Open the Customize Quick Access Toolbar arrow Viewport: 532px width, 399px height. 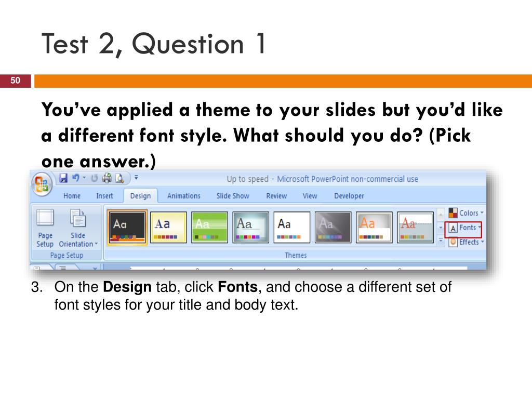click(x=136, y=177)
